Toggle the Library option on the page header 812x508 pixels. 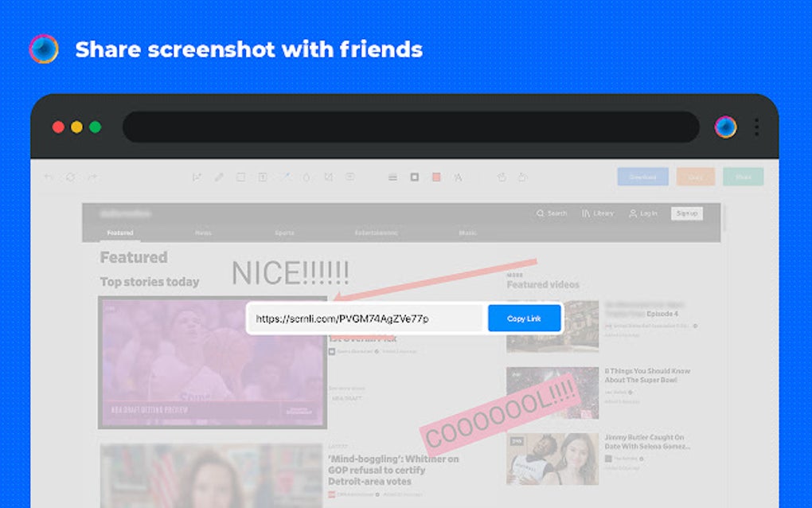[598, 213]
